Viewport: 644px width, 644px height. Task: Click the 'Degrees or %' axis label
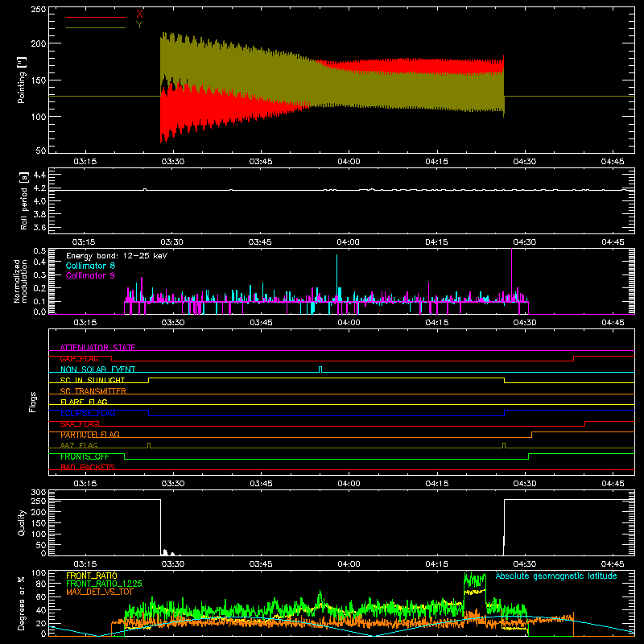tap(22, 603)
